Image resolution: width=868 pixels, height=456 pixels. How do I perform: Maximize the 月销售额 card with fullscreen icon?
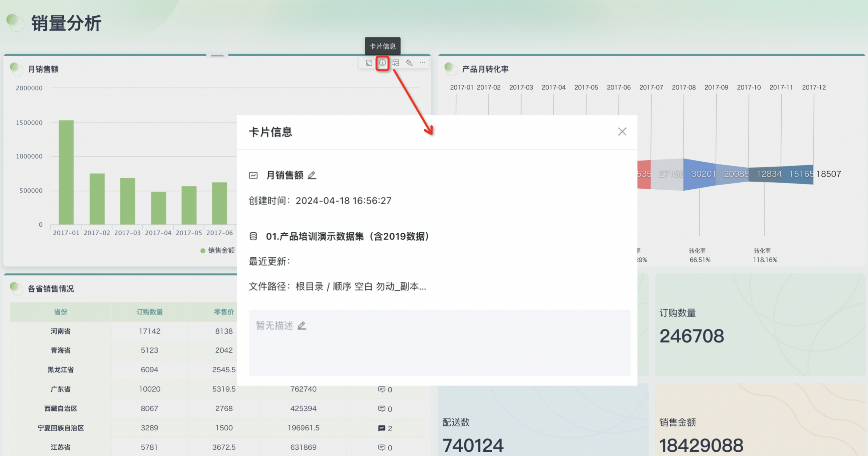(369, 63)
